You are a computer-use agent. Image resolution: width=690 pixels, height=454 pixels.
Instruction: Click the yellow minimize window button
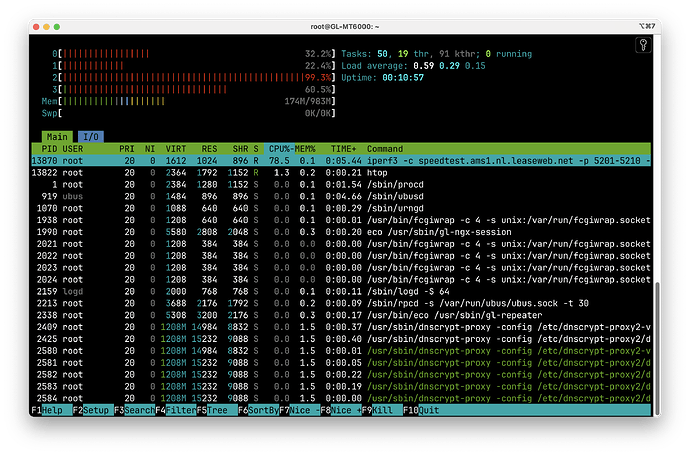click(x=46, y=27)
